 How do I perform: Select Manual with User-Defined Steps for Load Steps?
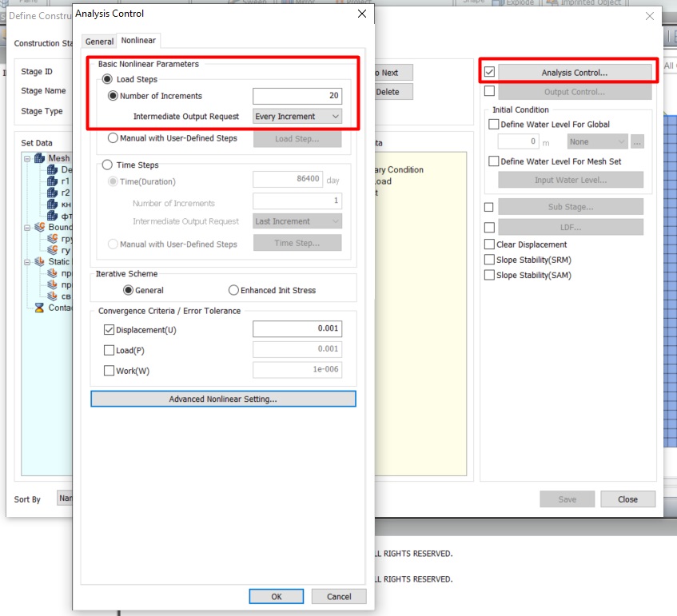[113, 138]
